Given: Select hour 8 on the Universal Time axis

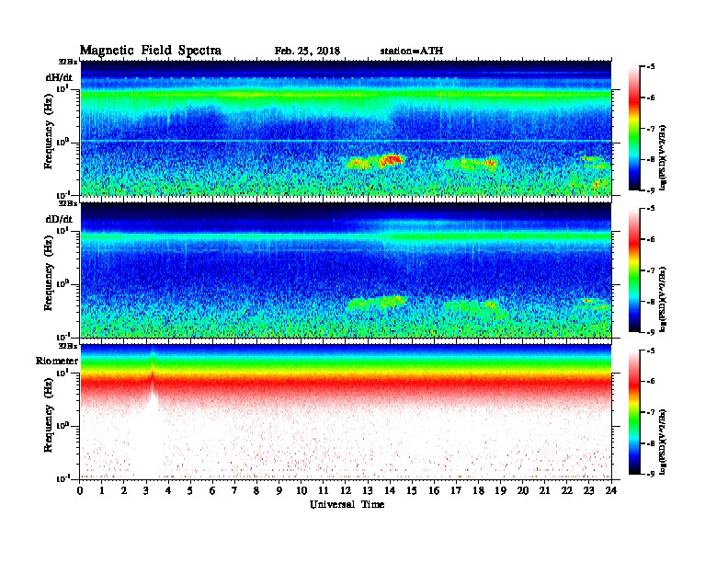Looking at the screenshot, I should click(256, 491).
